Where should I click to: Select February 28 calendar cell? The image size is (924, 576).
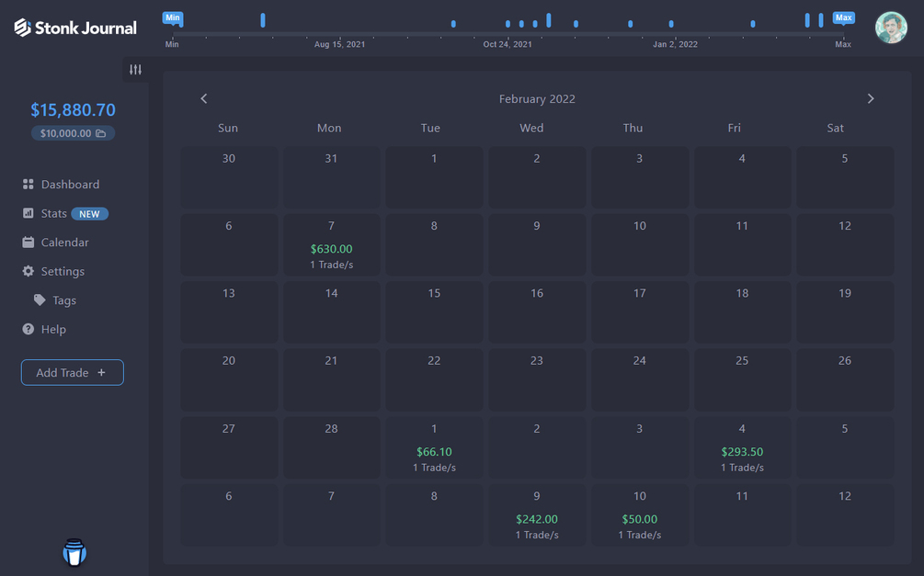[331, 447]
